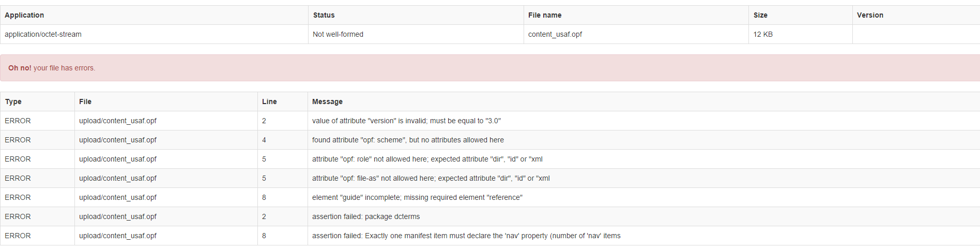Select the application/octet-stream cell
The image size is (980, 247).
(x=43, y=34)
